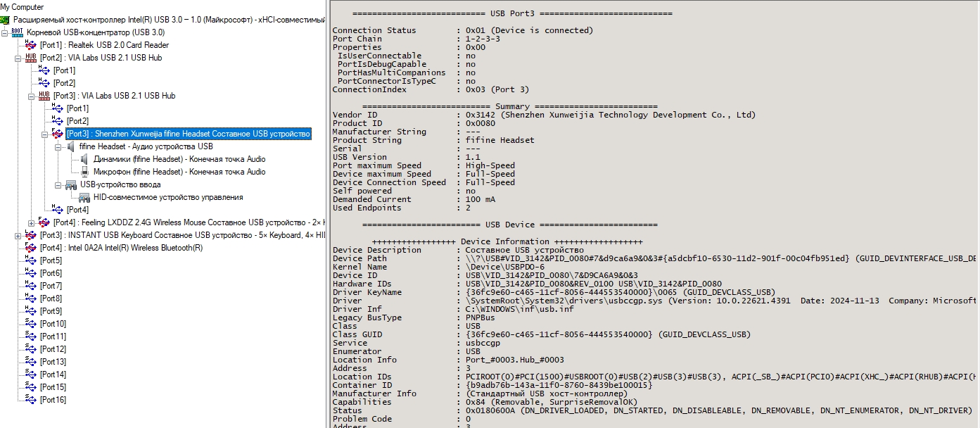Click the Port Chain 1-2-3-3 line
Screen dimensions: 980x428
coord(416,39)
